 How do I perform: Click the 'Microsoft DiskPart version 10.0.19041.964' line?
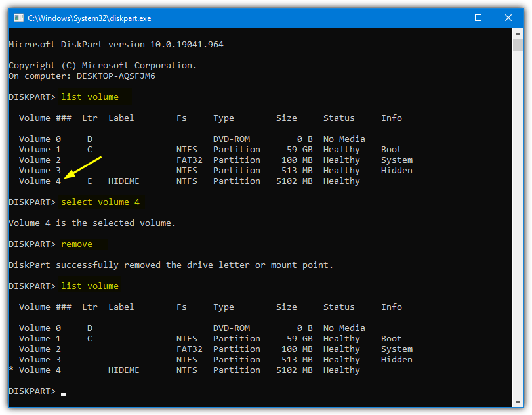coord(116,45)
